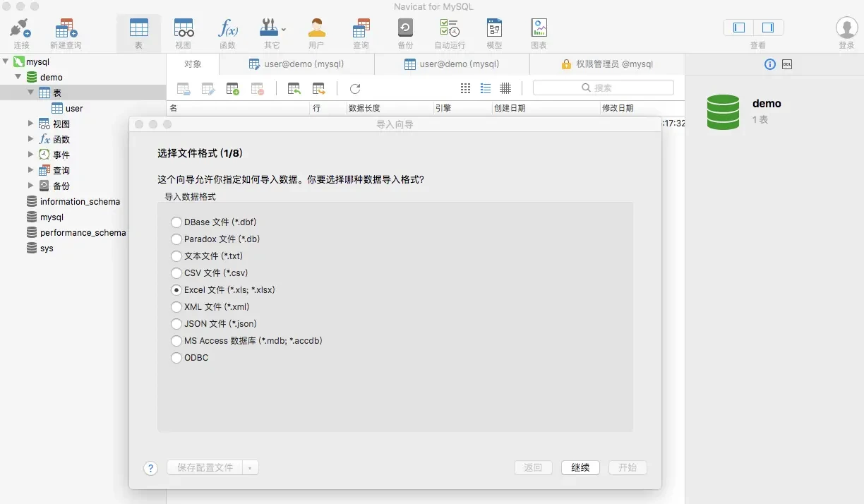864x504 pixels.
Task: Click the refresh icon in object toolbar
Action: point(355,89)
